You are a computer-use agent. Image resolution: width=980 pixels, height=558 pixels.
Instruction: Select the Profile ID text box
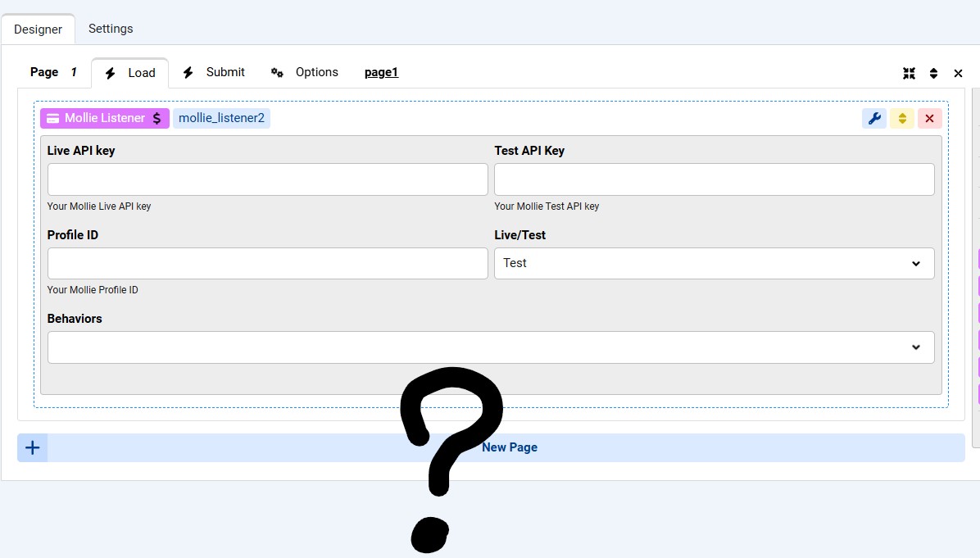tap(267, 263)
